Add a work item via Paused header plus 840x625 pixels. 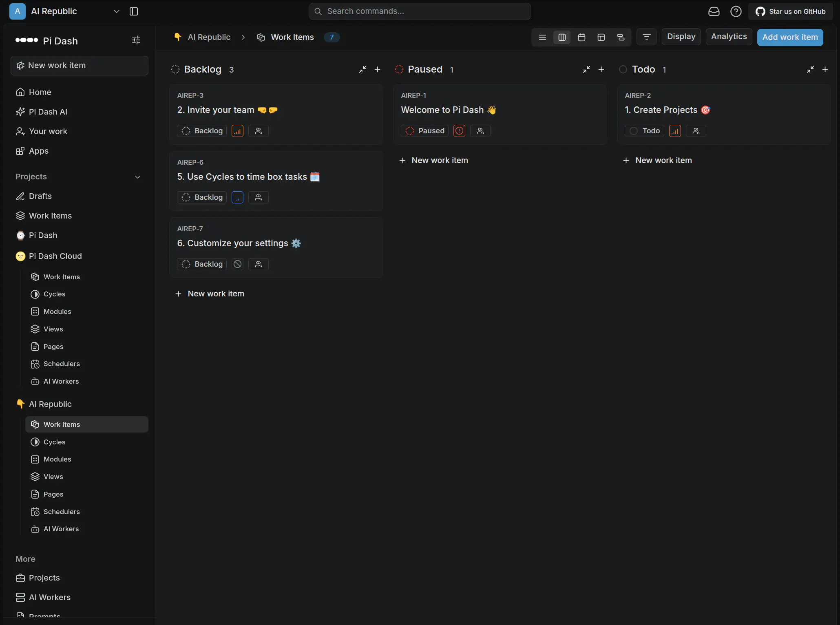coord(601,69)
